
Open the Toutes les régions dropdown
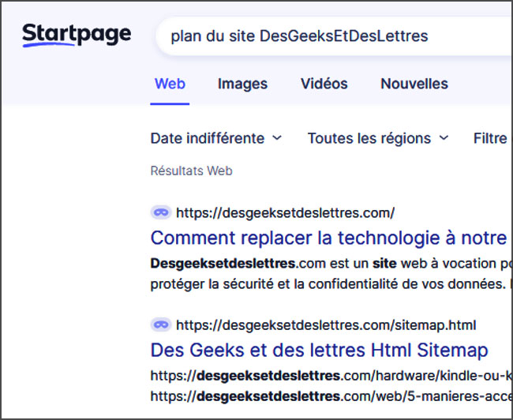pos(378,138)
